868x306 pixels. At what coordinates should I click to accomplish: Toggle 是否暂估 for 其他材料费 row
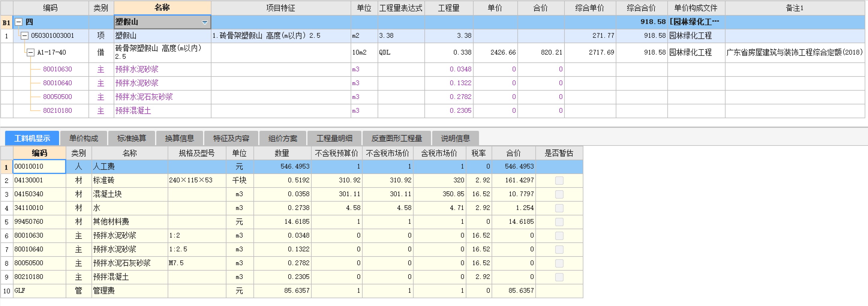[559, 222]
